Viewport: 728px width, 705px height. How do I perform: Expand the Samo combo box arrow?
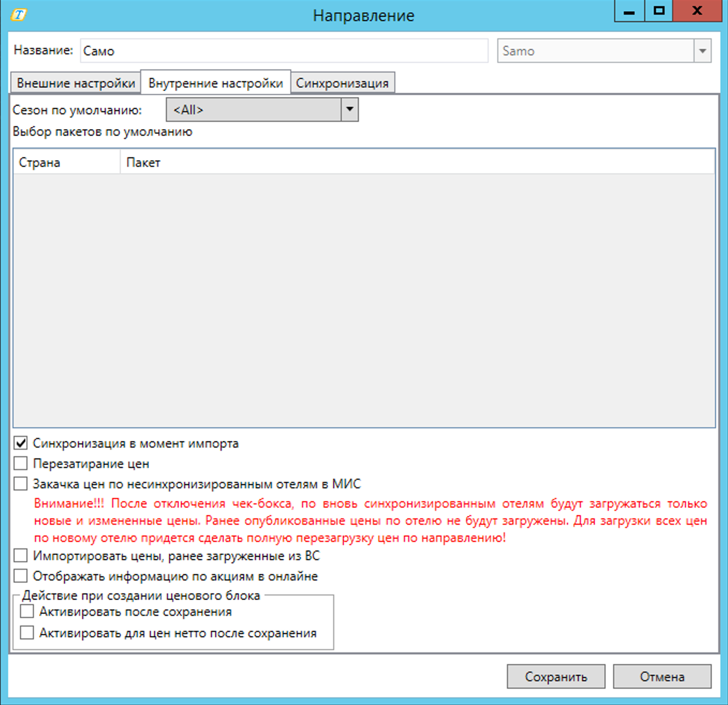click(702, 51)
